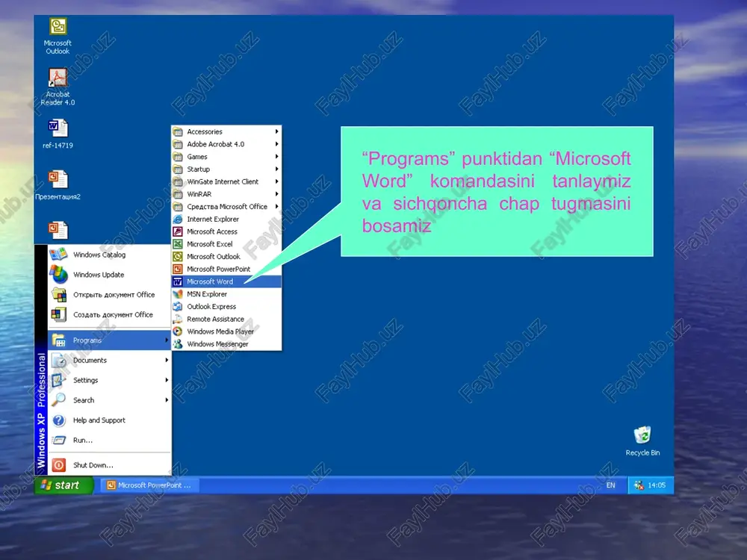The height and width of the screenshot is (560, 747).
Task: Click the Создать документ Office icon
Action: (x=58, y=315)
